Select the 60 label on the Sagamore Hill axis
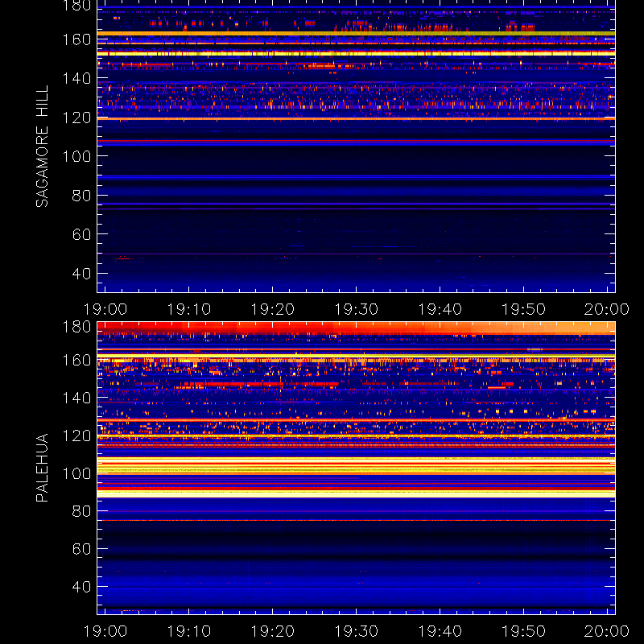Screen dimensions: 644x644 pyautogui.click(x=81, y=234)
